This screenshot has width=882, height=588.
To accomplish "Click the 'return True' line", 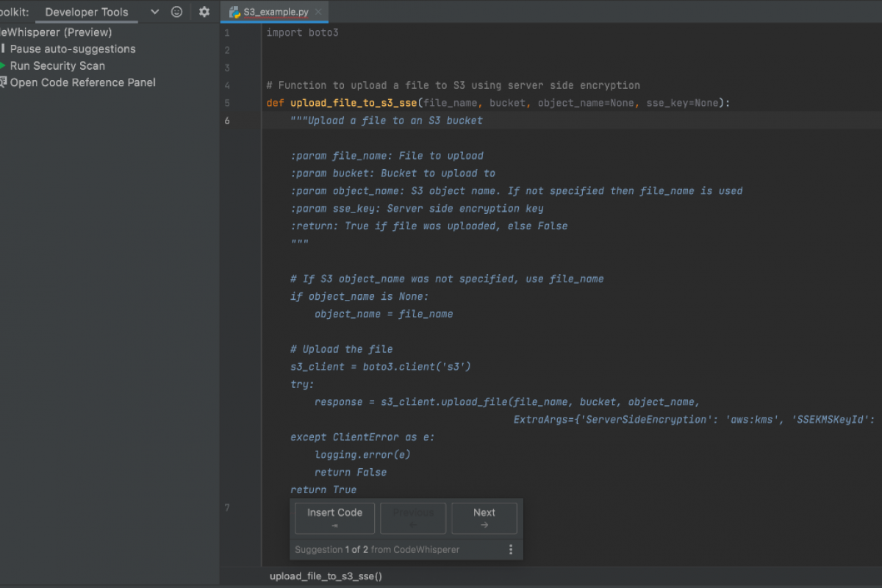I will tap(323, 490).
